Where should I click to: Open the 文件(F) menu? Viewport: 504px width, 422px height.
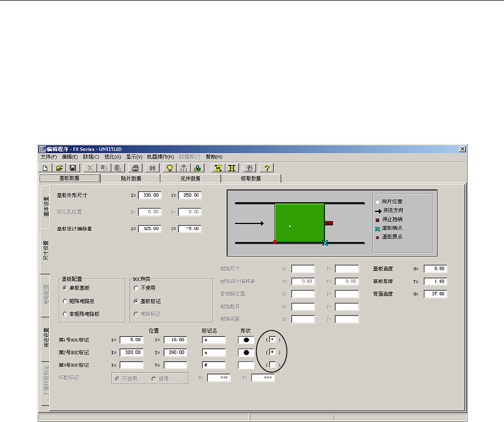click(49, 157)
